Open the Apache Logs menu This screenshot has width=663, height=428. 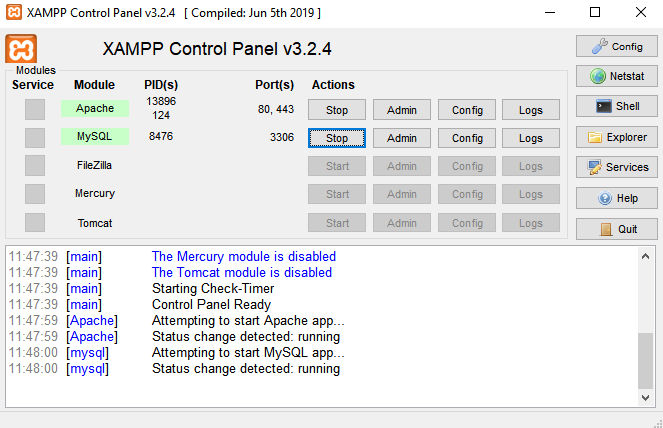(531, 110)
